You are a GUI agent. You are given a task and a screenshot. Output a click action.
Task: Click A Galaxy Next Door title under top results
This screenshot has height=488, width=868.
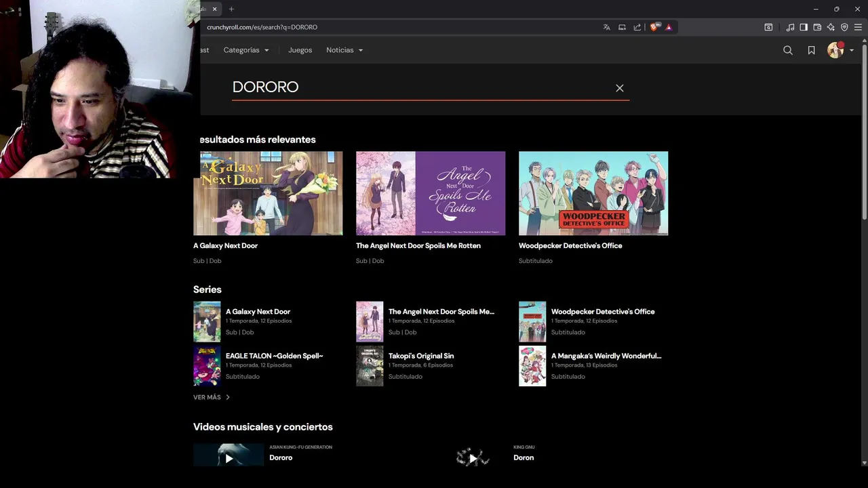coord(225,245)
